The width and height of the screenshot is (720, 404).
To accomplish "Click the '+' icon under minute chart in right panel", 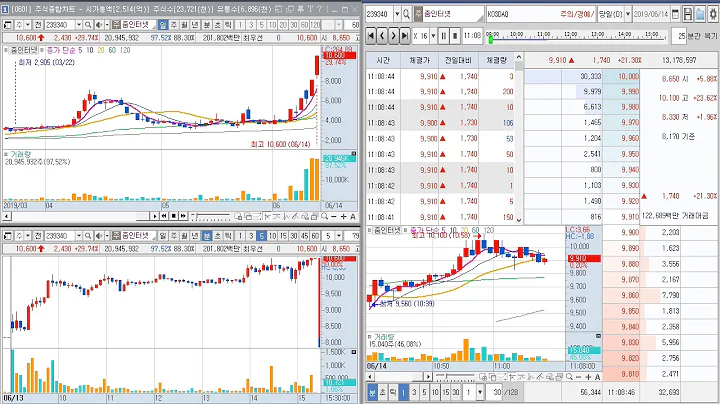I will click(588, 377).
